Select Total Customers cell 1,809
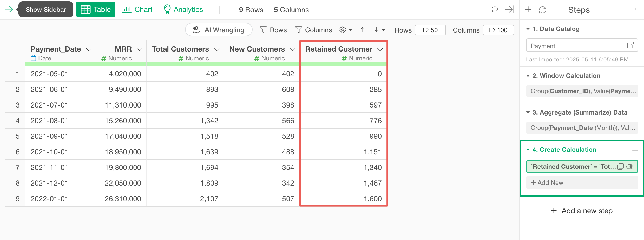Viewport: 644px width, 240px height. coord(185,183)
